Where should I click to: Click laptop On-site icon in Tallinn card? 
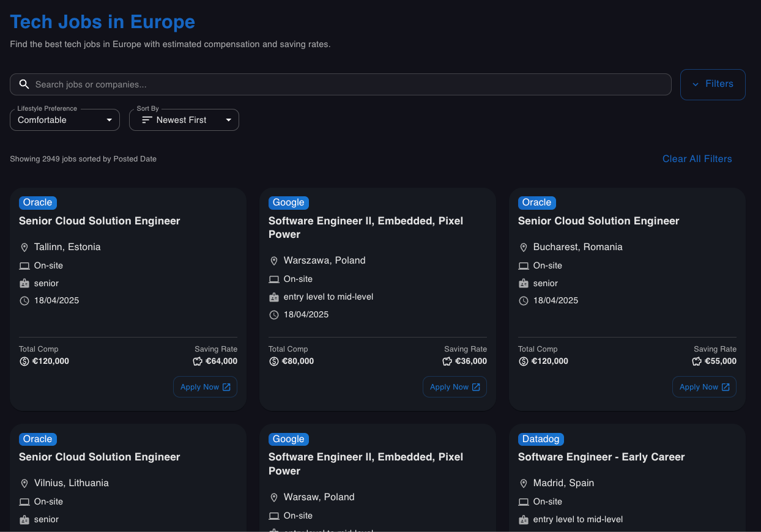[x=24, y=266]
